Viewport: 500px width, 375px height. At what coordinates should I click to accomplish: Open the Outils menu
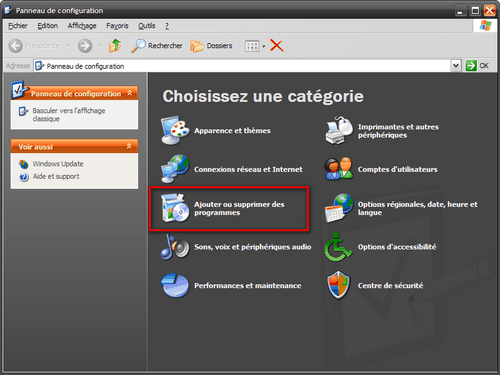[147, 26]
